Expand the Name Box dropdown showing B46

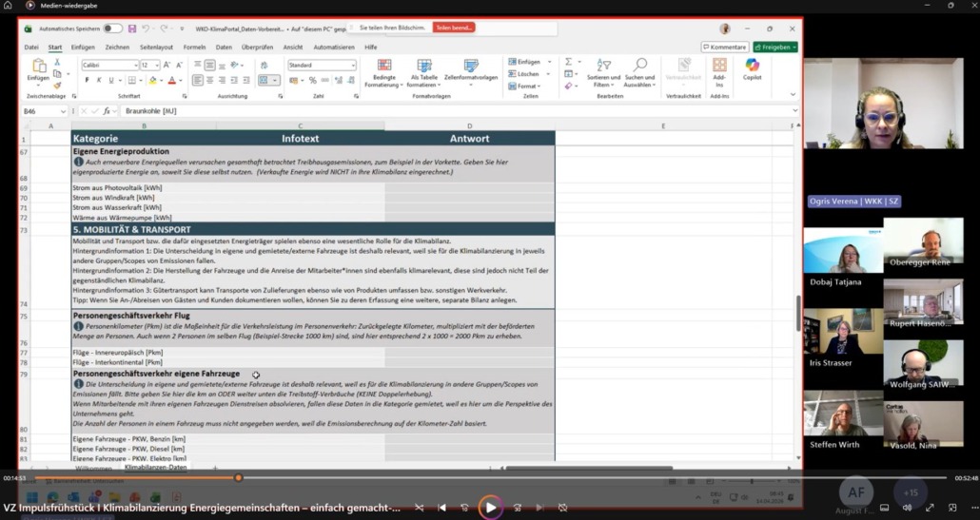[x=64, y=111]
